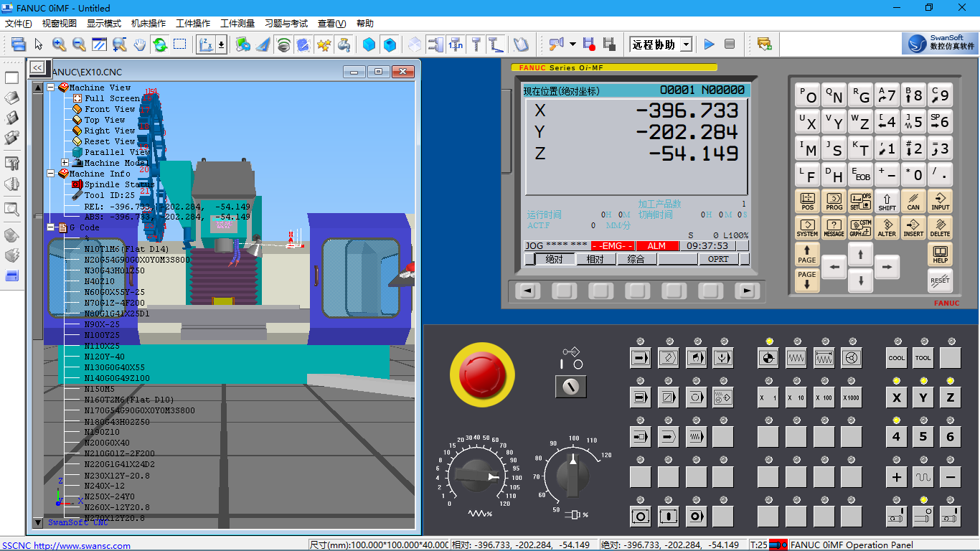Screen dimensions: 980x551
Task: Click the gray stop square toolbar button
Action: click(x=730, y=44)
